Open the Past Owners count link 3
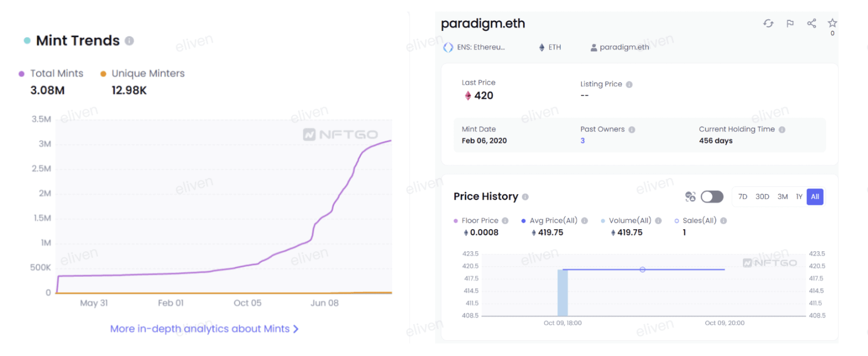 582,141
